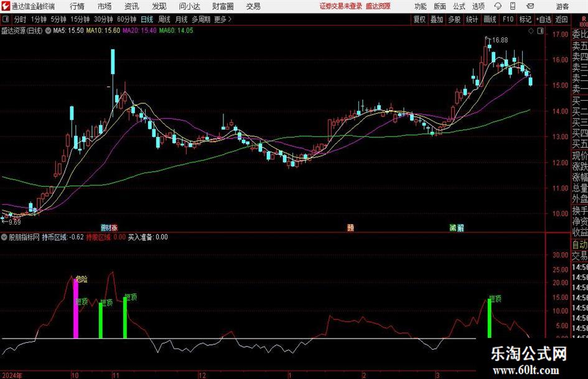
Task: Open the 选项 menu
Action: click(478, 6)
